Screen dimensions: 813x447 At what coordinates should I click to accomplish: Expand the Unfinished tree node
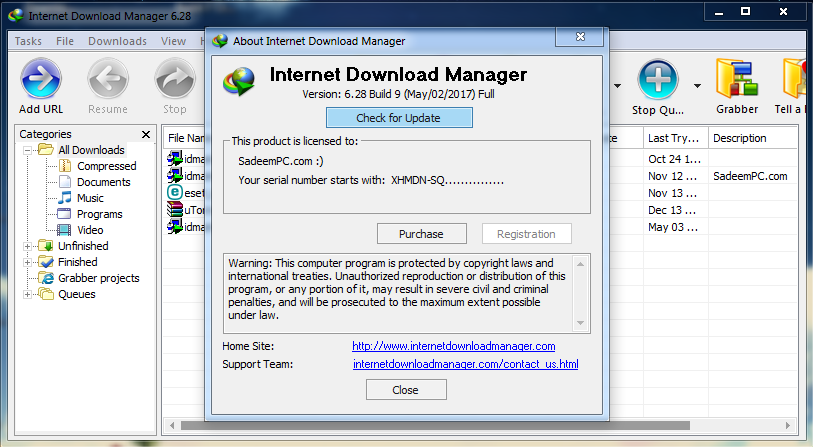coord(27,246)
